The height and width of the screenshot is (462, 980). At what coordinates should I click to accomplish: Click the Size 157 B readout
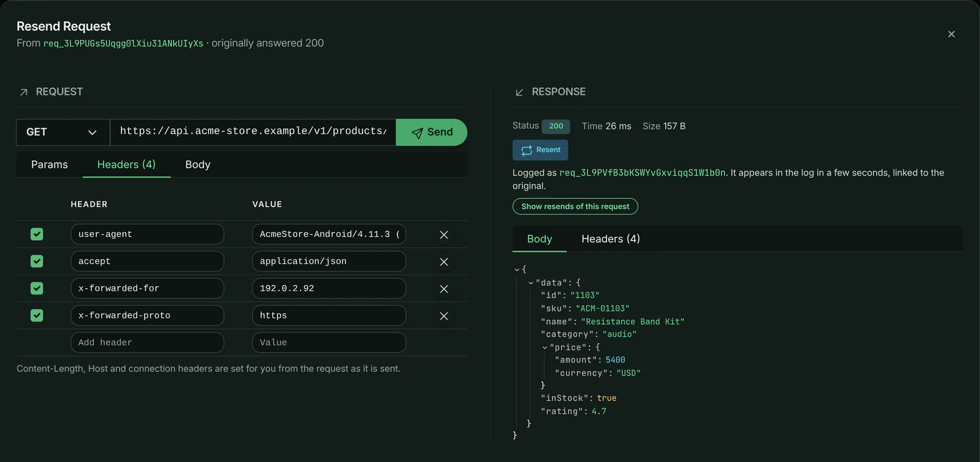(664, 126)
